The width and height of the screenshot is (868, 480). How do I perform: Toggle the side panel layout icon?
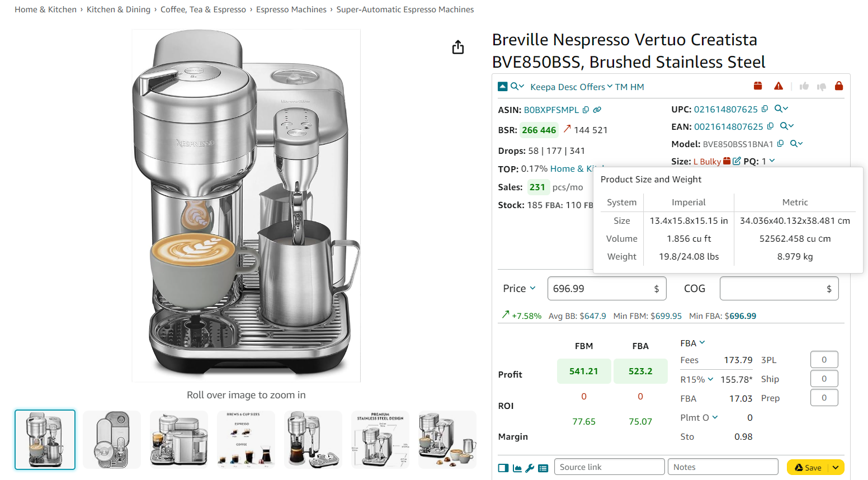(503, 468)
